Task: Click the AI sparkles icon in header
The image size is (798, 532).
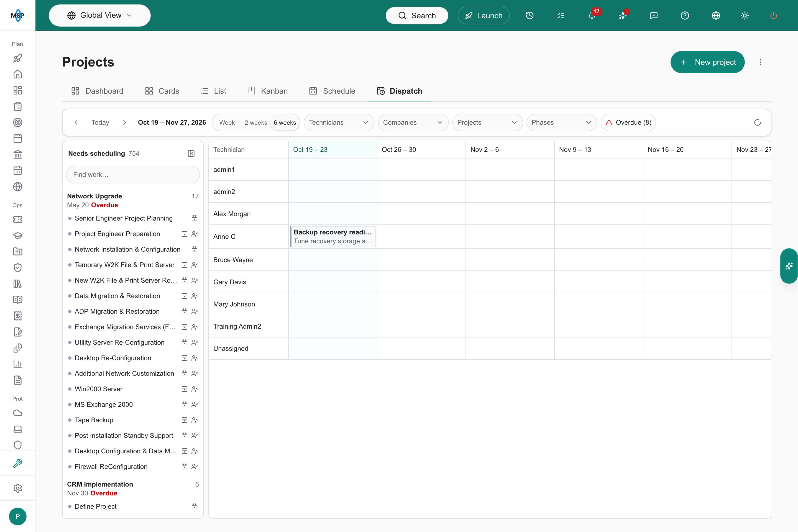Action: (623, 16)
